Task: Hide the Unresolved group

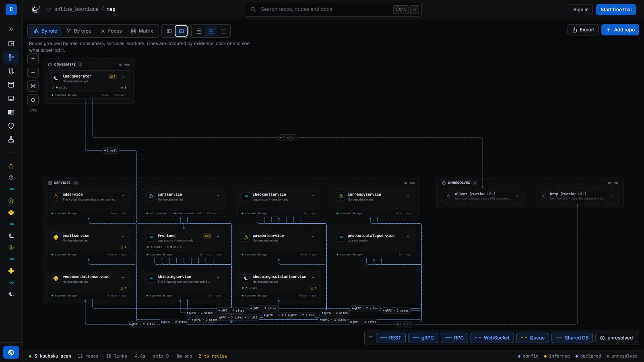Action: (613, 183)
